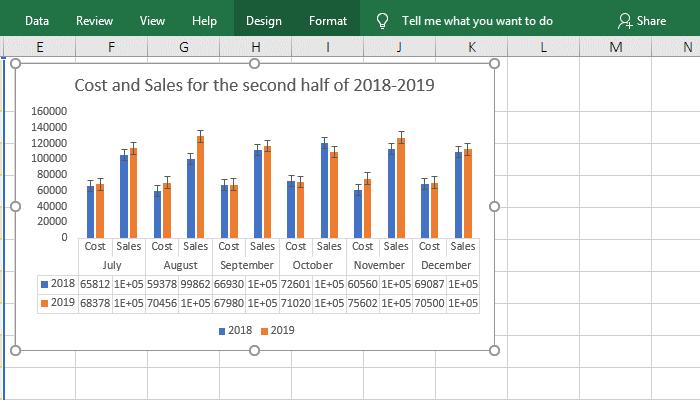The width and height of the screenshot is (700, 400).
Task: Click the chart's top-right corner resize handle
Action: (x=495, y=63)
